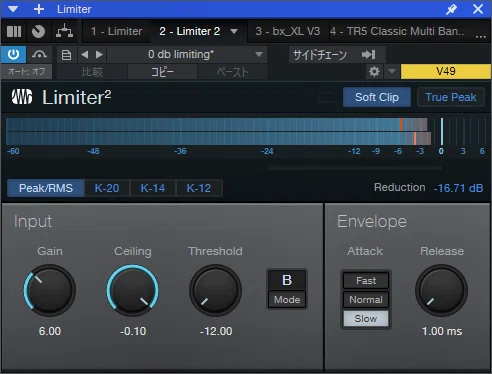Select K-14 metering mode
492x374 pixels.
[153, 188]
